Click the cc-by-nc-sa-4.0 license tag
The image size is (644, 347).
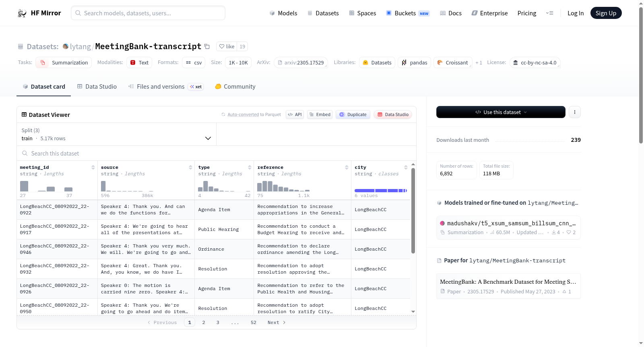(535, 62)
